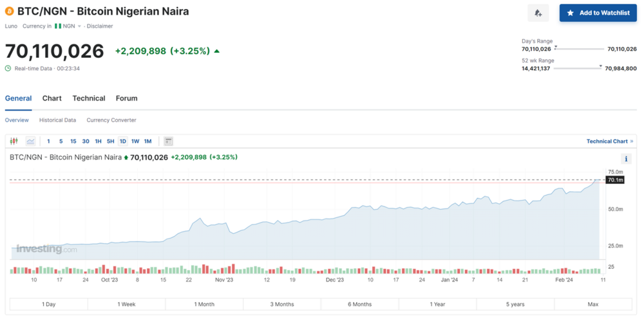The width and height of the screenshot is (644, 319).
Task: Open the Technical tab
Action: [x=89, y=98]
